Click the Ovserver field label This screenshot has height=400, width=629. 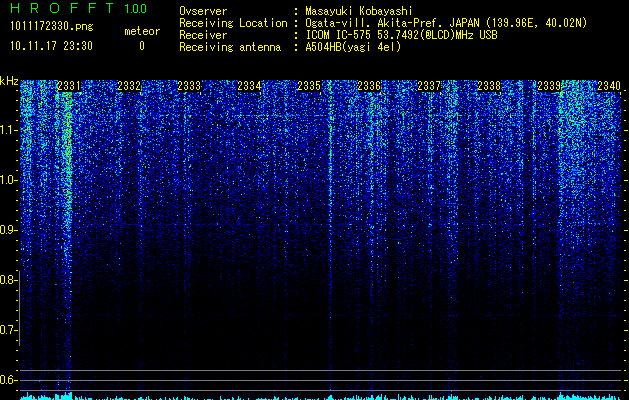[203, 11]
